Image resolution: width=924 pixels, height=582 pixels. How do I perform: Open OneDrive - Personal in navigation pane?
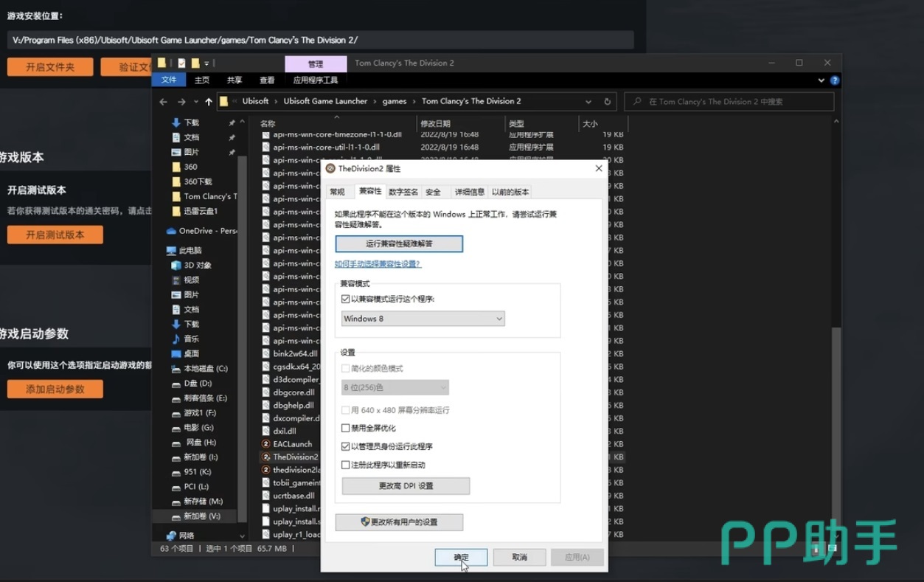(x=201, y=231)
